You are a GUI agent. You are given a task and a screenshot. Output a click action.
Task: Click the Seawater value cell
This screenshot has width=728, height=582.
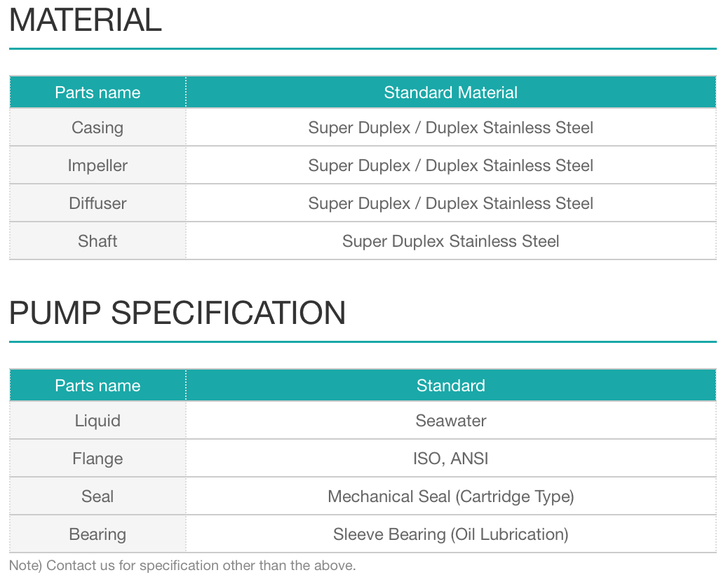(x=450, y=421)
